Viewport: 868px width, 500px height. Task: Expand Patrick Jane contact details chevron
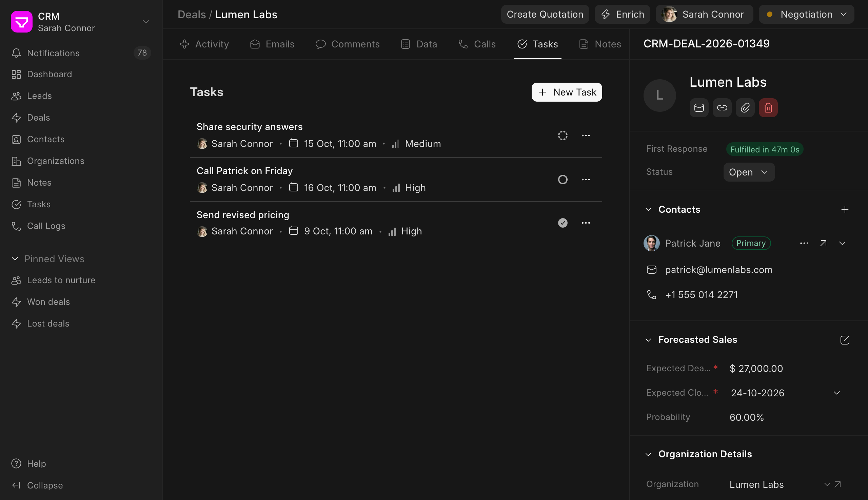tap(842, 243)
